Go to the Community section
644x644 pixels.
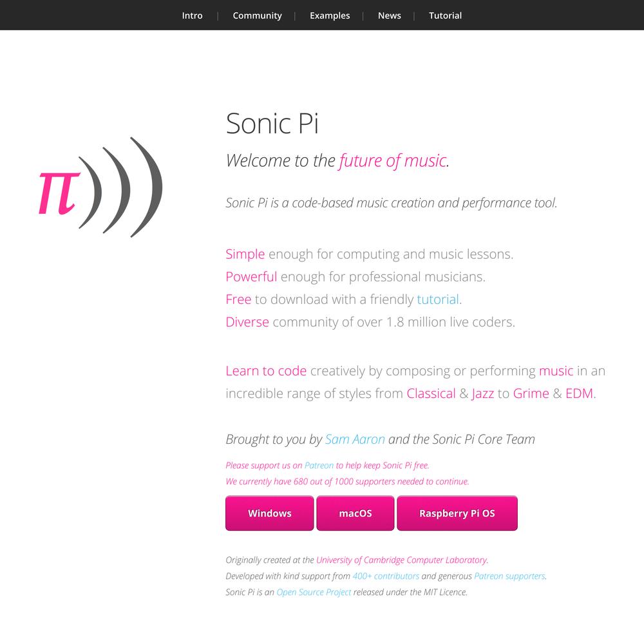tap(257, 15)
